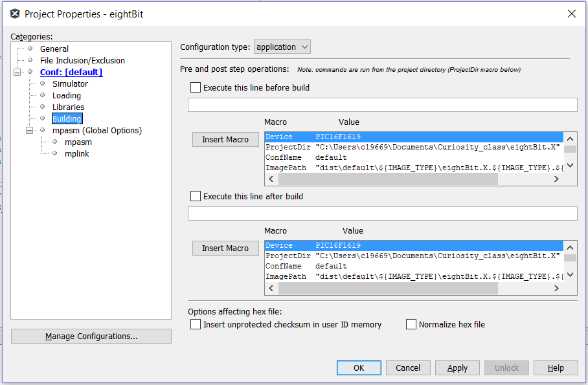Click the after-build command input field
Image resolution: width=588 pixels, height=385 pixels.
(x=382, y=213)
